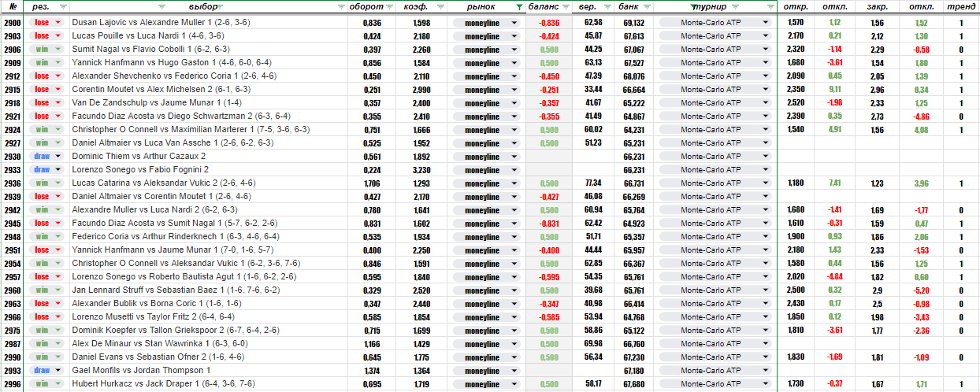This screenshot has width=980, height=392.
Task: Open the filter icon in the рез. header
Action: click(63, 6)
